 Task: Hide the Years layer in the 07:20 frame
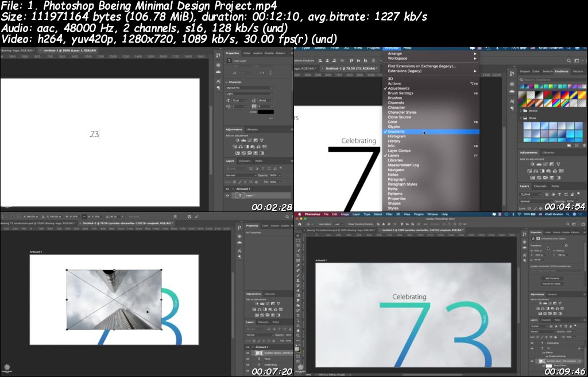[247, 359]
